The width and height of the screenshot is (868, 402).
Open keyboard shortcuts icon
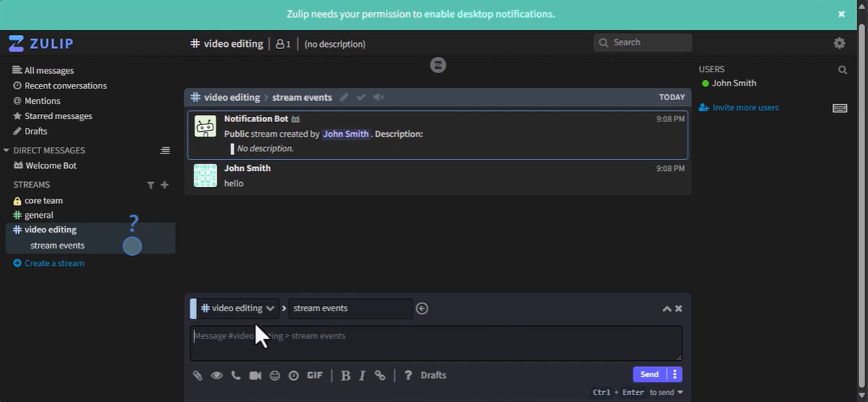tap(840, 108)
